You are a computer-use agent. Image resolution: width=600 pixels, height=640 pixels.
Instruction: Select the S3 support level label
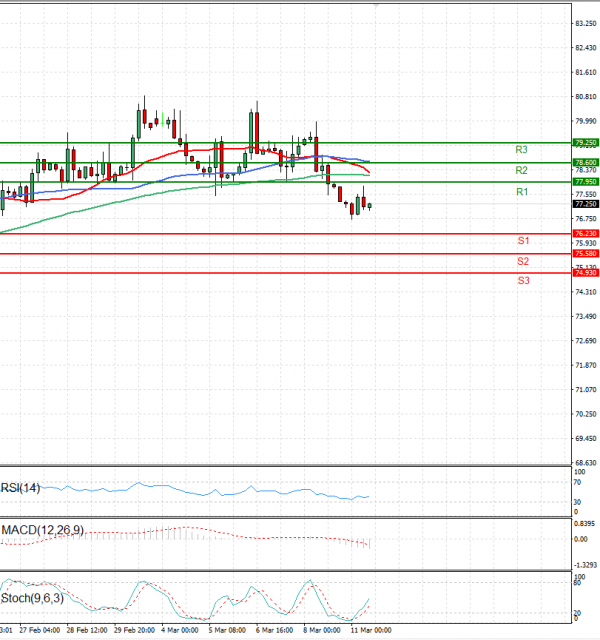[523, 281]
